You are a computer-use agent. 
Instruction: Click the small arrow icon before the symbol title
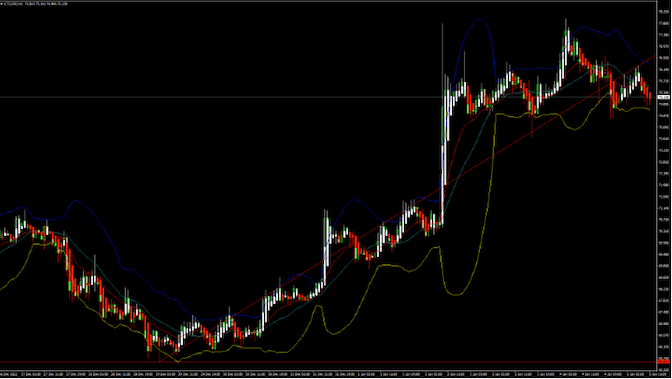coord(2,4)
